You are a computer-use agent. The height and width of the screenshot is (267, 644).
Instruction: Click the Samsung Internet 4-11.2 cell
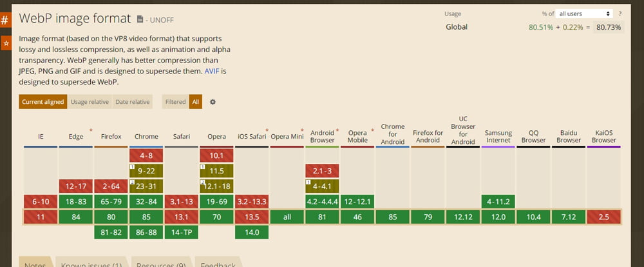498,202
